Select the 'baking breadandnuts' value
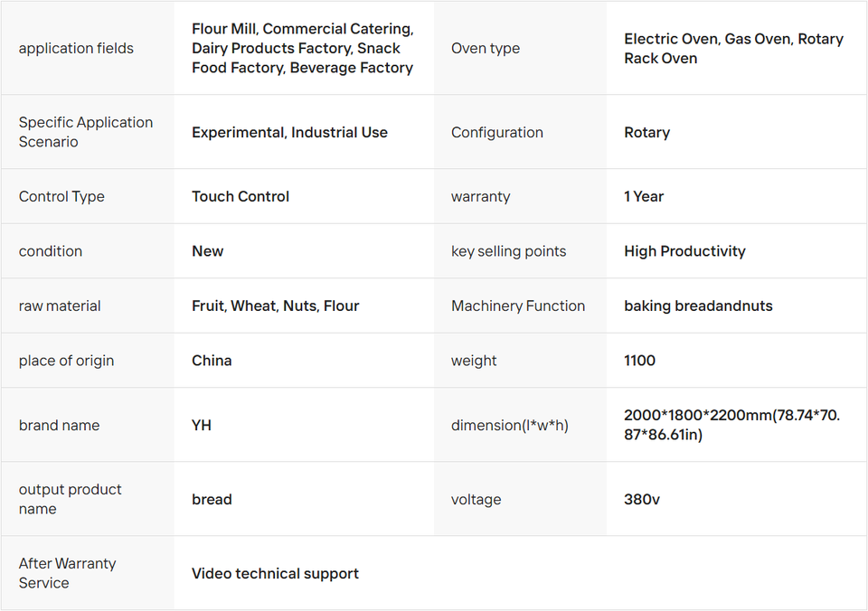This screenshot has width=868, height=611. coord(698,305)
